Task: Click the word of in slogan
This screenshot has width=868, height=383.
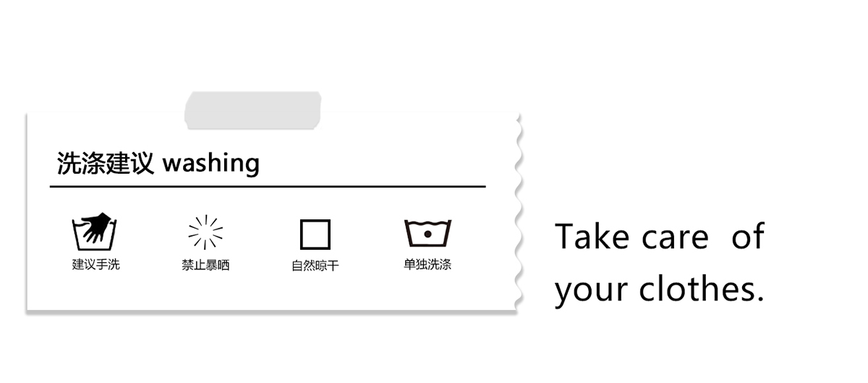Action: point(747,237)
